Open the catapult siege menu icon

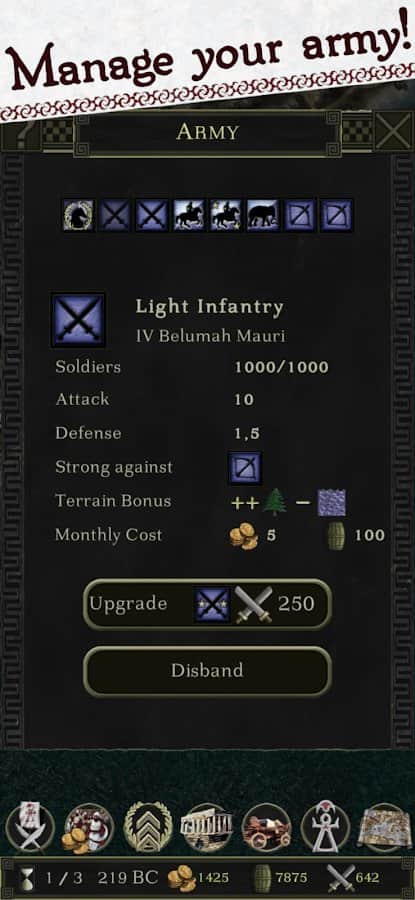click(266, 827)
